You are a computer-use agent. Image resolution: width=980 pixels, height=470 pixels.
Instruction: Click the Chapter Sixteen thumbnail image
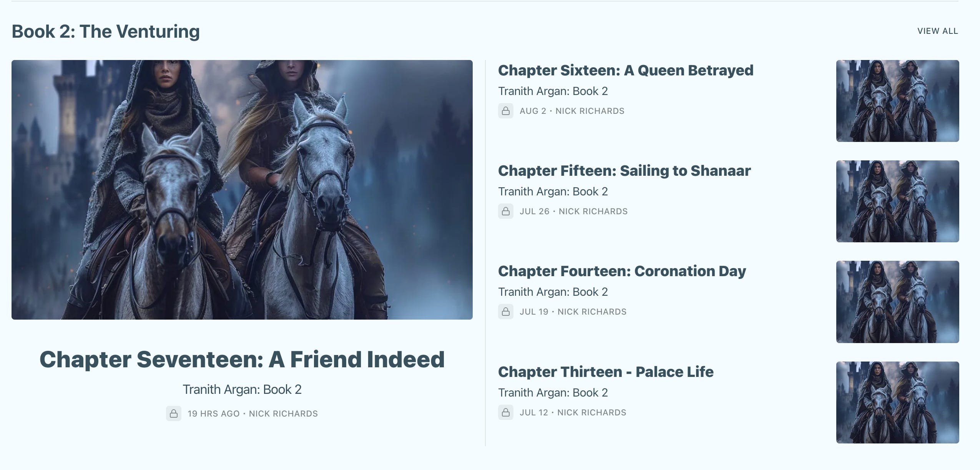tap(897, 101)
